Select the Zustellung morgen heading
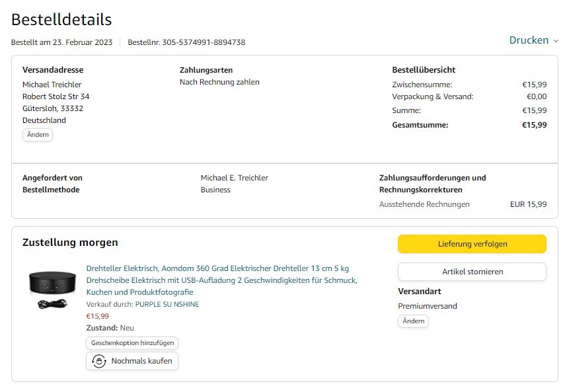Image resolution: width=567 pixels, height=392 pixels. point(70,243)
